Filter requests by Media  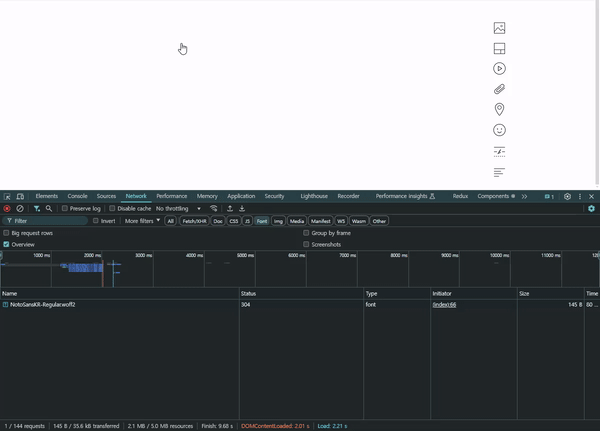(297, 221)
